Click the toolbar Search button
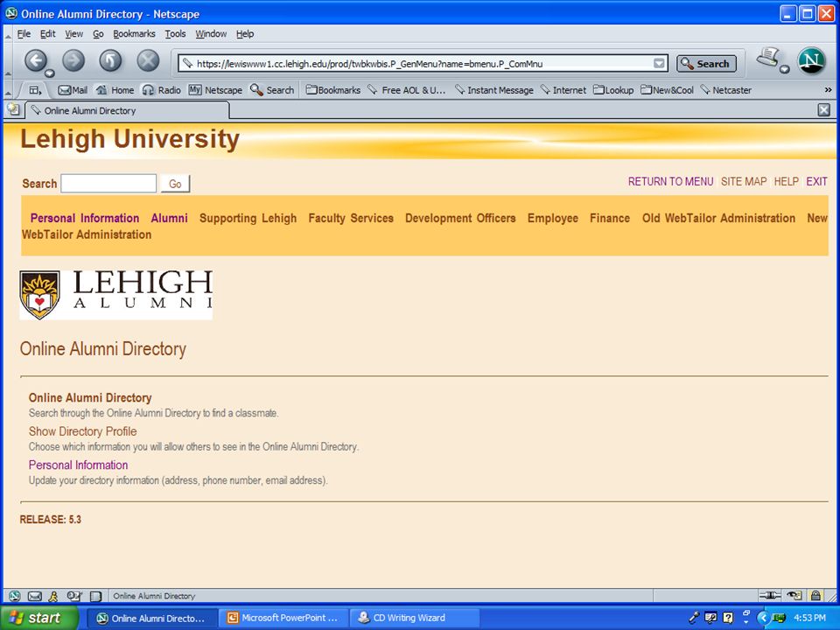840x630 pixels. point(706,63)
